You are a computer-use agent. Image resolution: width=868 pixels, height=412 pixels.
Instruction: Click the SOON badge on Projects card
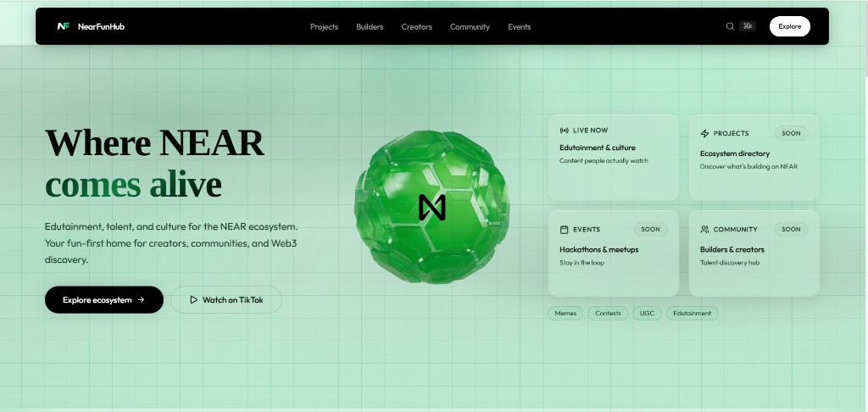[x=791, y=133]
